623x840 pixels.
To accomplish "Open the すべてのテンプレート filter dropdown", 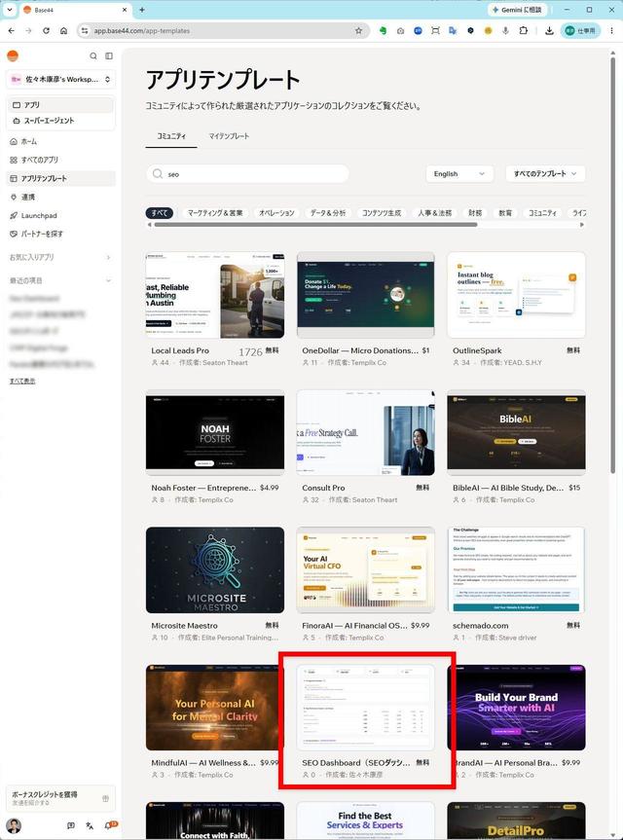I will 545,173.
